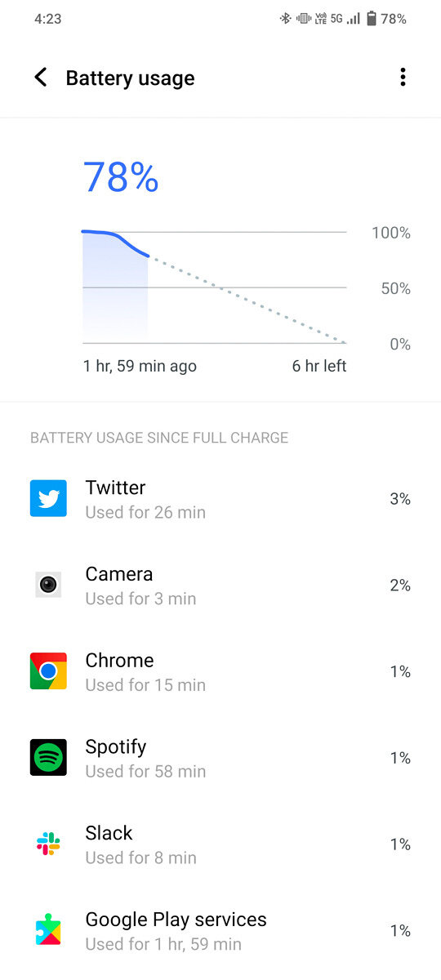Screen dimensions: 441x980
Task: Open Twitter battery usage details
Action: (220, 499)
